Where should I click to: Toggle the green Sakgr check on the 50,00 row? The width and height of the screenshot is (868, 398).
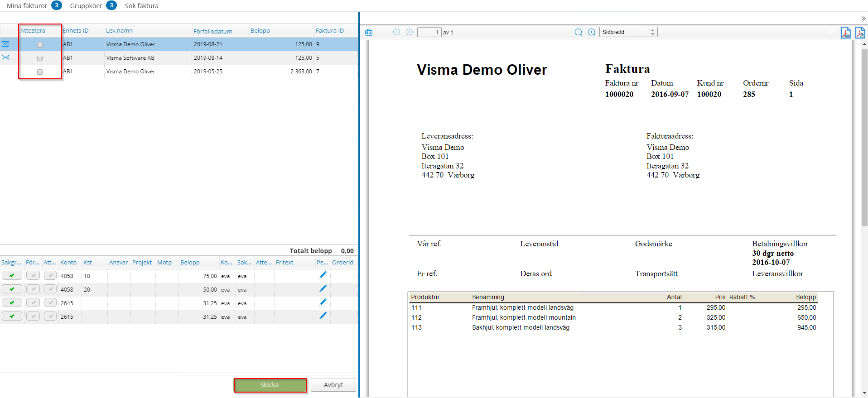pyautogui.click(x=12, y=289)
